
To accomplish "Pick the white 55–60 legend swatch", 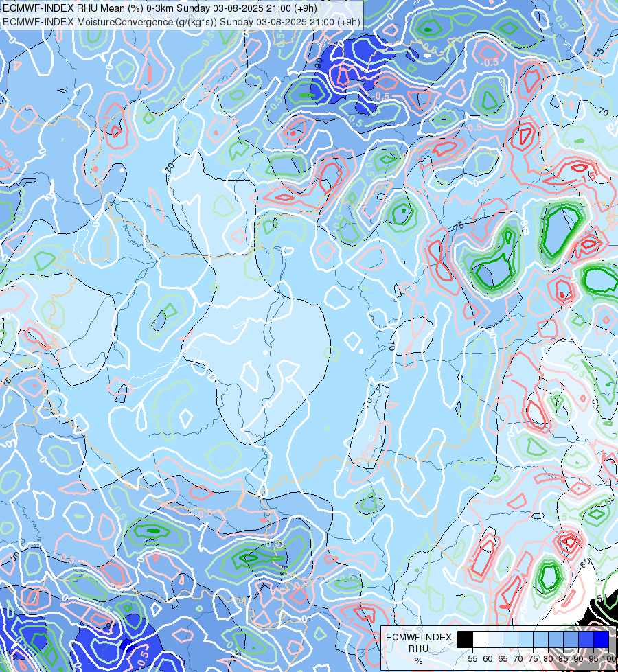I will point(481,640).
